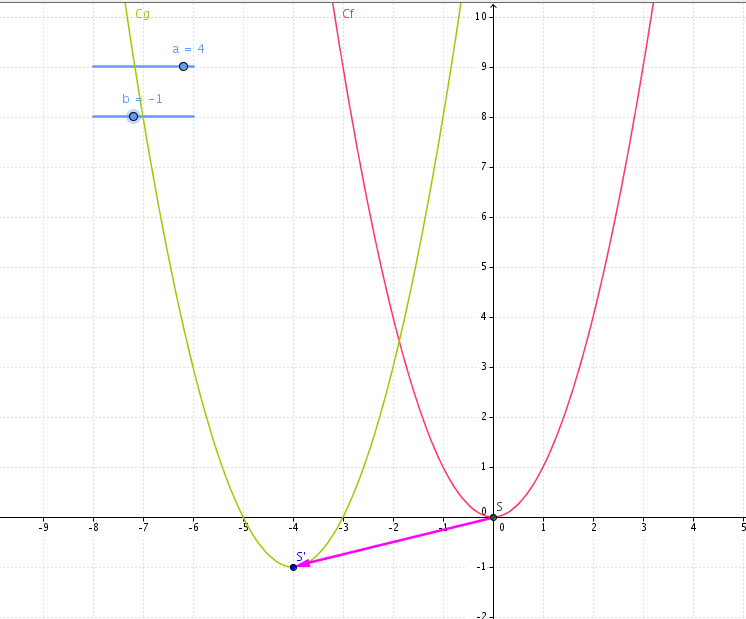Click the slider b handle
This screenshot has height=619, width=746.
133,116
